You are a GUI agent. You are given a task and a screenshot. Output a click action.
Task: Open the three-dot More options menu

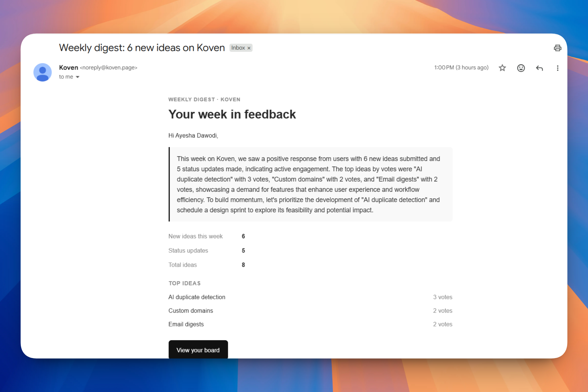tap(557, 68)
